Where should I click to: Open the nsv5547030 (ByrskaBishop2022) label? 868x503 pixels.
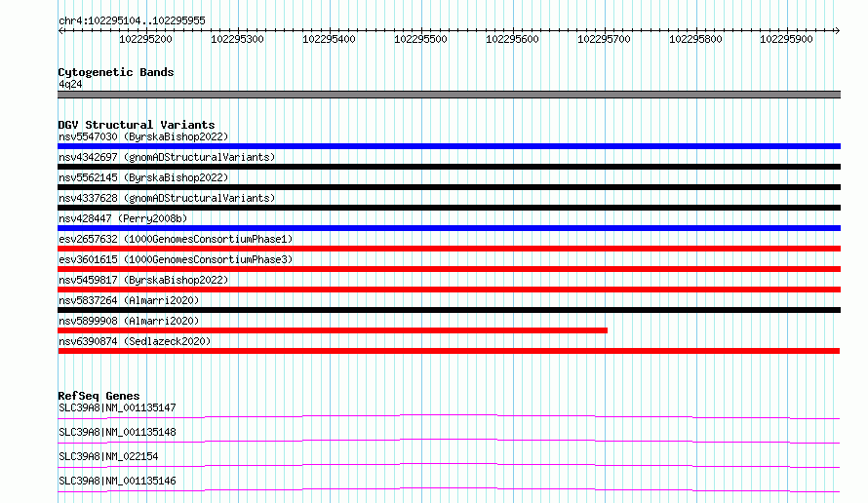coord(143,136)
